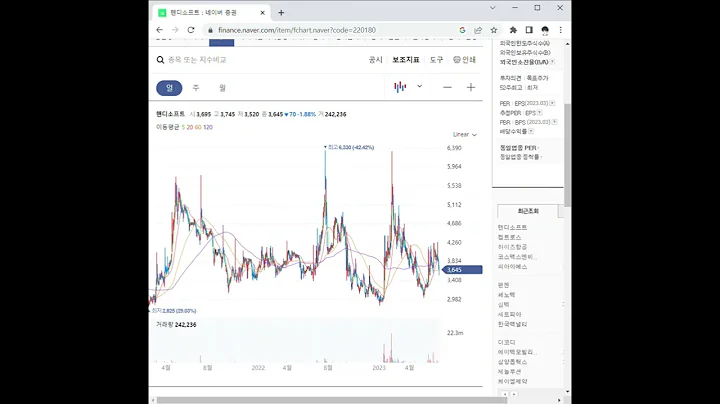This screenshot has height=404, width=720.
Task: Click the help icon next to PBR BPS(2023.03)
Action: point(555,122)
